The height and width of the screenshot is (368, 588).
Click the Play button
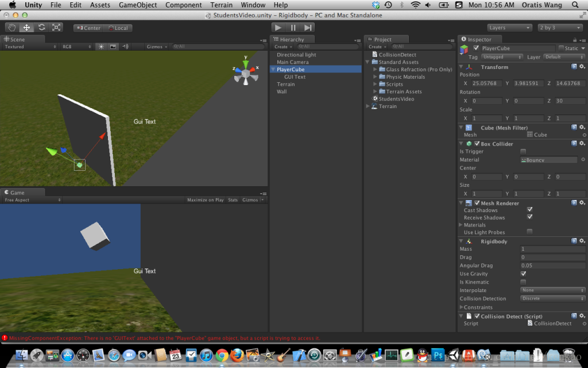click(x=278, y=28)
